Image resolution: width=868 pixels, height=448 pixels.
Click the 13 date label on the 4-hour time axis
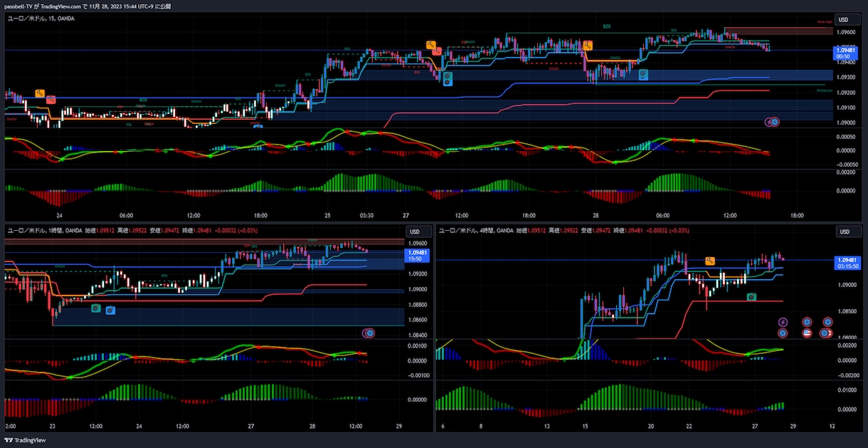tap(546, 426)
